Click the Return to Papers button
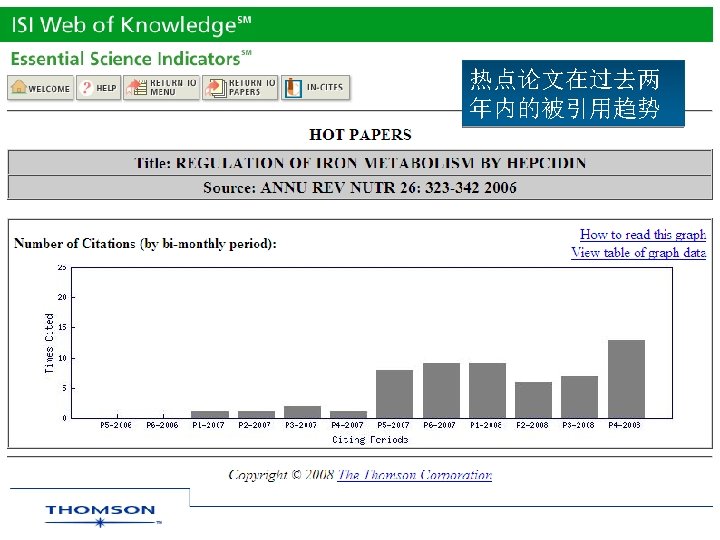 pyautogui.click(x=240, y=88)
